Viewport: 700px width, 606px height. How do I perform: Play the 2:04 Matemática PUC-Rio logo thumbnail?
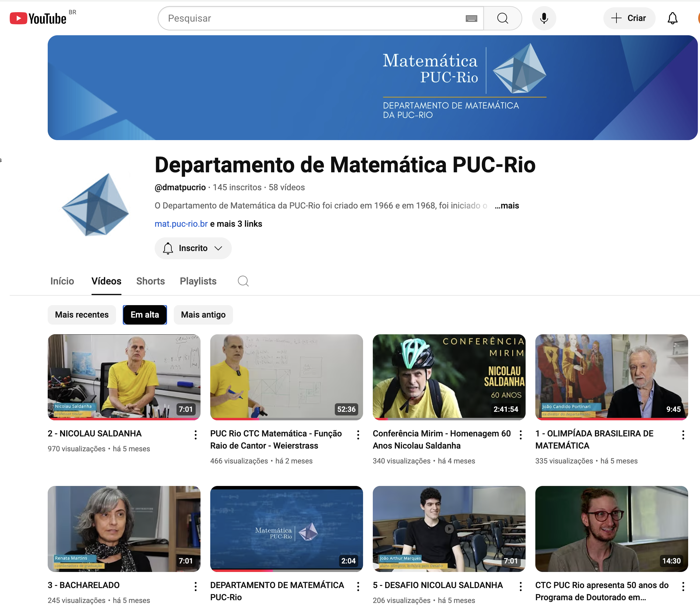(x=287, y=529)
